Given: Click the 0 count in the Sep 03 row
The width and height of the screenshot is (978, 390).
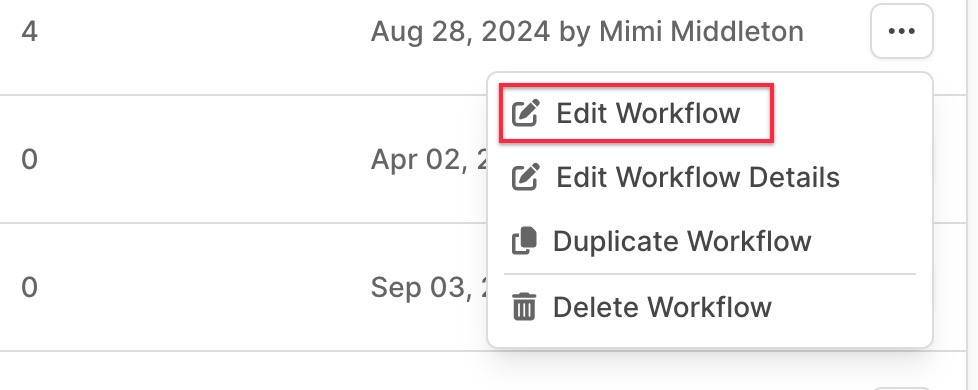Looking at the screenshot, I should (x=29, y=287).
